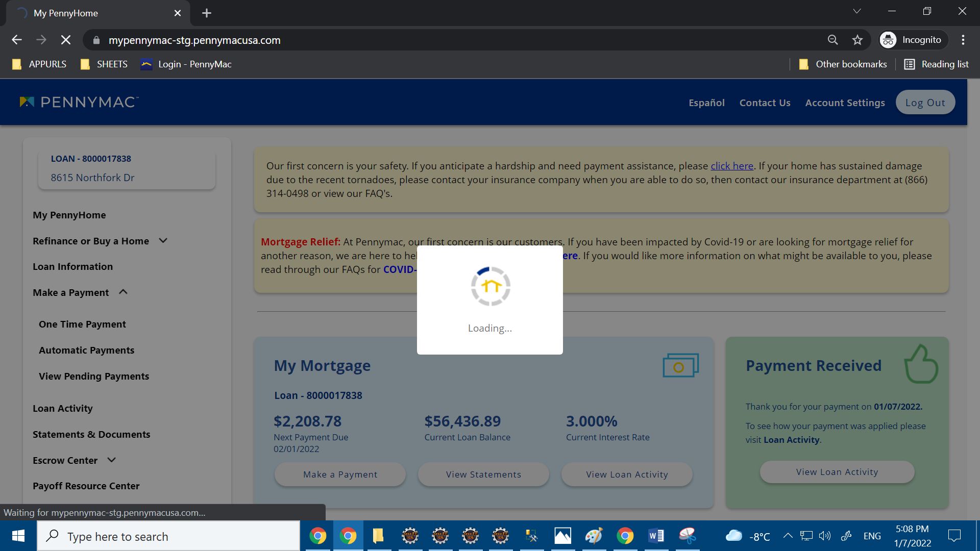Click the Windows taskbar search box

[x=168, y=536]
